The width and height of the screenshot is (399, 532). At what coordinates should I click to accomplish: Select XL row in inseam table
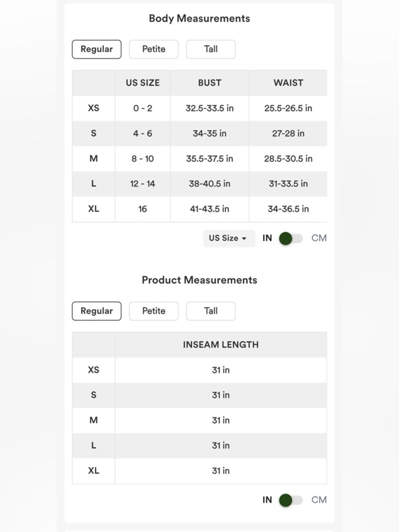click(x=199, y=471)
